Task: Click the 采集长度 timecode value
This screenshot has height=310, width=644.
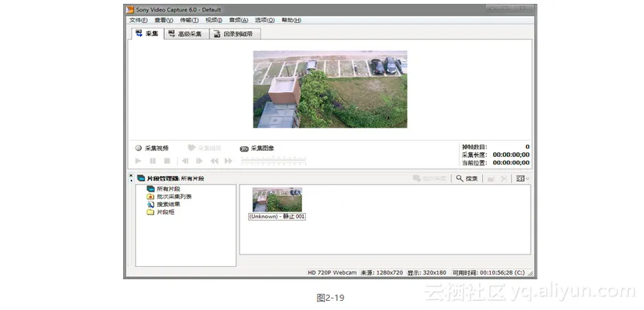Action: click(x=511, y=155)
